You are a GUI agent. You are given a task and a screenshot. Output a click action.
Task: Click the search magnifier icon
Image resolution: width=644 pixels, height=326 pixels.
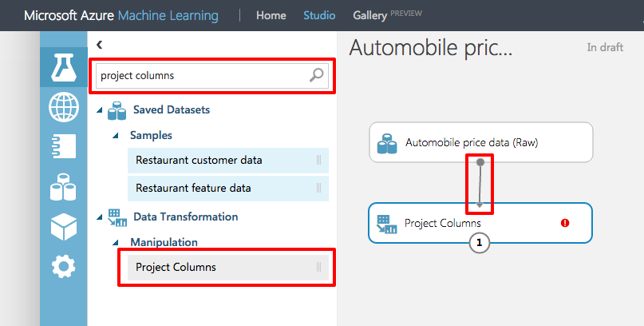317,76
